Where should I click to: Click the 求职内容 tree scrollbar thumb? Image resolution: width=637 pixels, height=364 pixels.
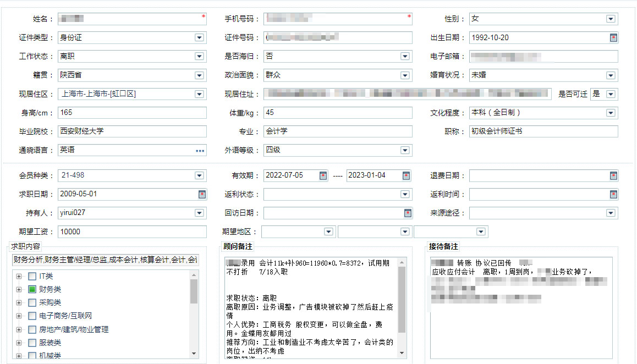[x=194, y=291]
